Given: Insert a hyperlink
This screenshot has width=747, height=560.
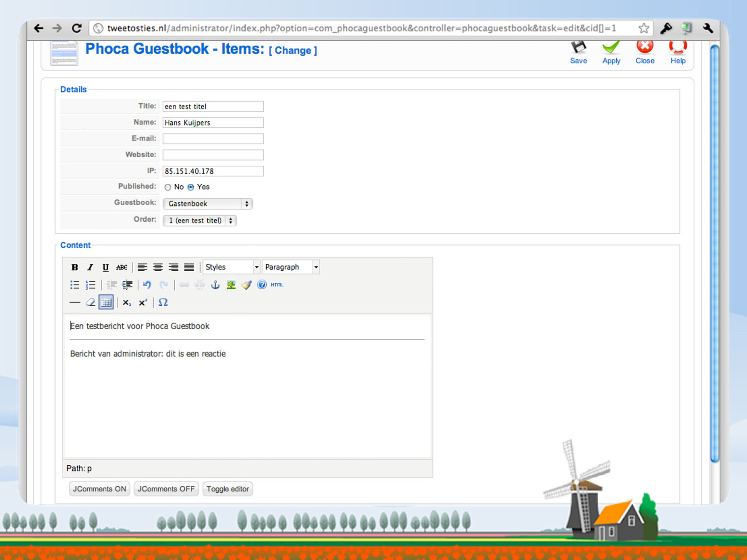Looking at the screenshot, I should click(184, 285).
